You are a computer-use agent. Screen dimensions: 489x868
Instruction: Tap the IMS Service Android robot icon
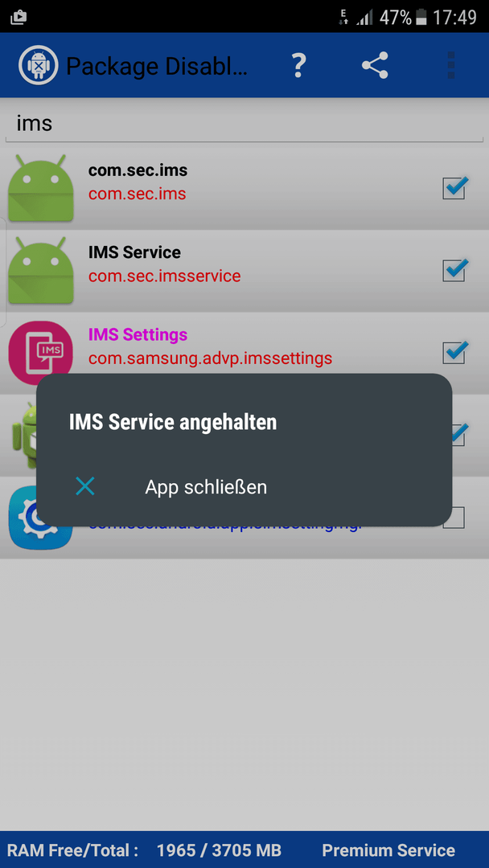41,270
